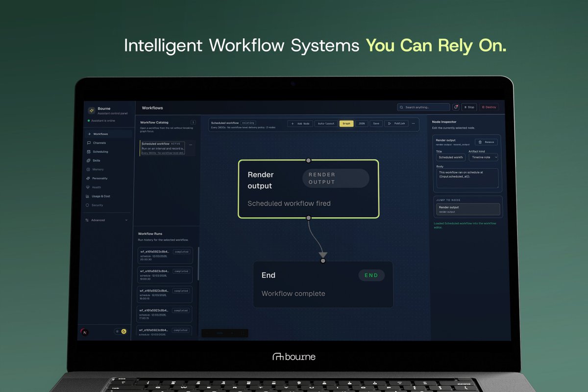
Task: Open the toolbar more options ellipsis
Action: [414, 123]
